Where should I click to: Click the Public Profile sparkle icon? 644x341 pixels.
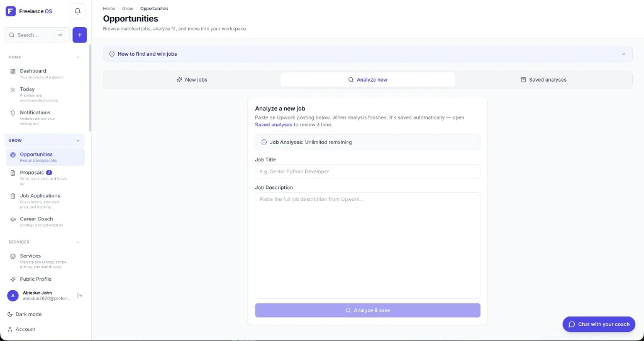click(x=13, y=279)
